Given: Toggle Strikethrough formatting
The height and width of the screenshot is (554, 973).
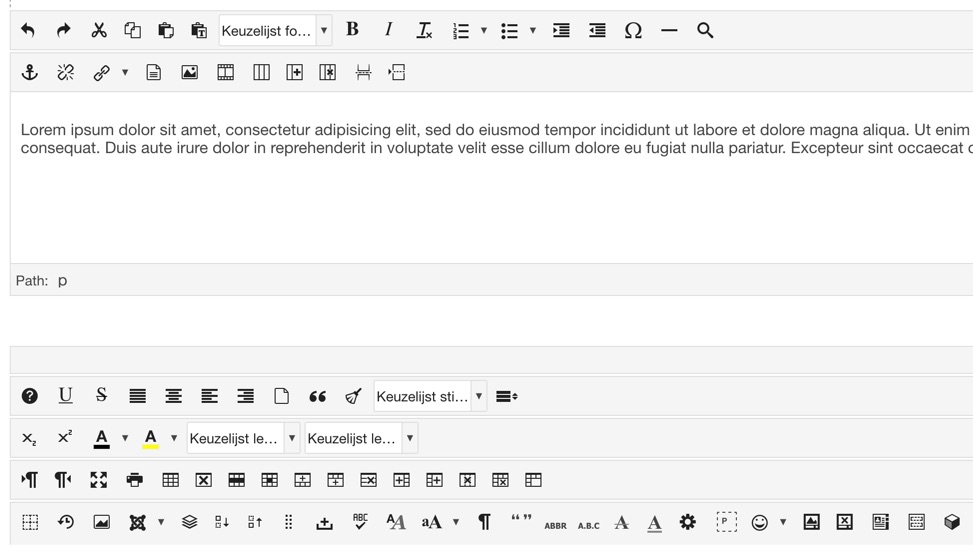Looking at the screenshot, I should click(101, 395).
